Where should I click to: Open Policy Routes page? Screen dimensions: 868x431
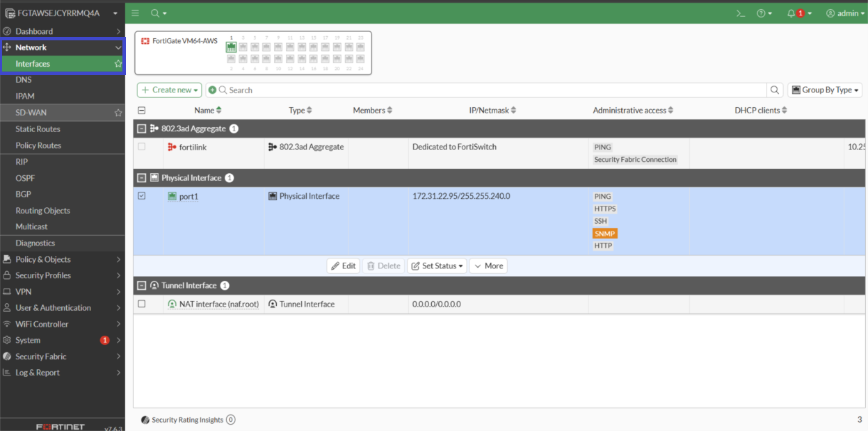tap(38, 145)
